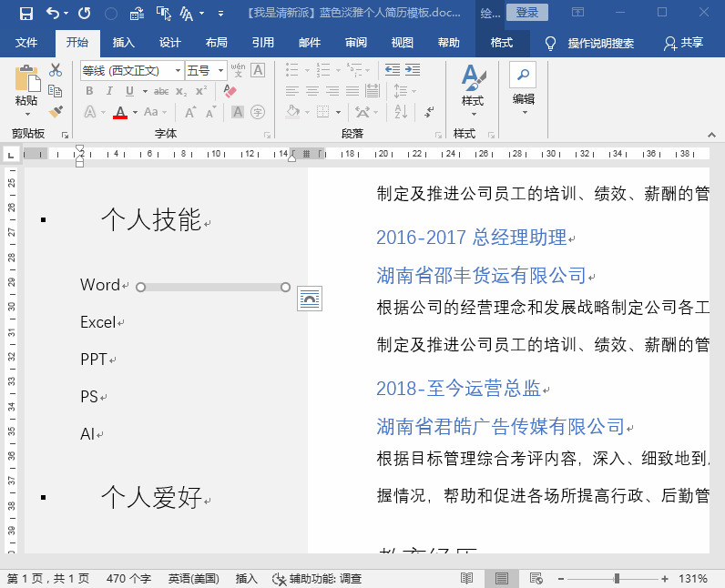Clear all formatting with eraser icon
The image size is (725, 588).
[230, 91]
